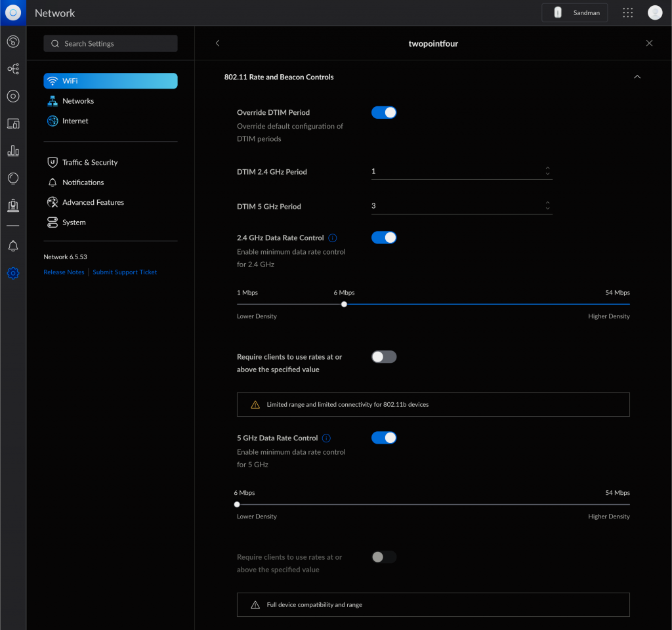
Task: Decrease DTIM 5 GHz Period using down arrow
Action: (x=547, y=209)
